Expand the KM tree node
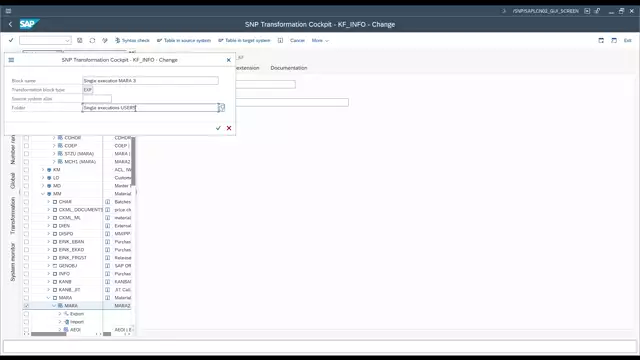 click(x=43, y=170)
